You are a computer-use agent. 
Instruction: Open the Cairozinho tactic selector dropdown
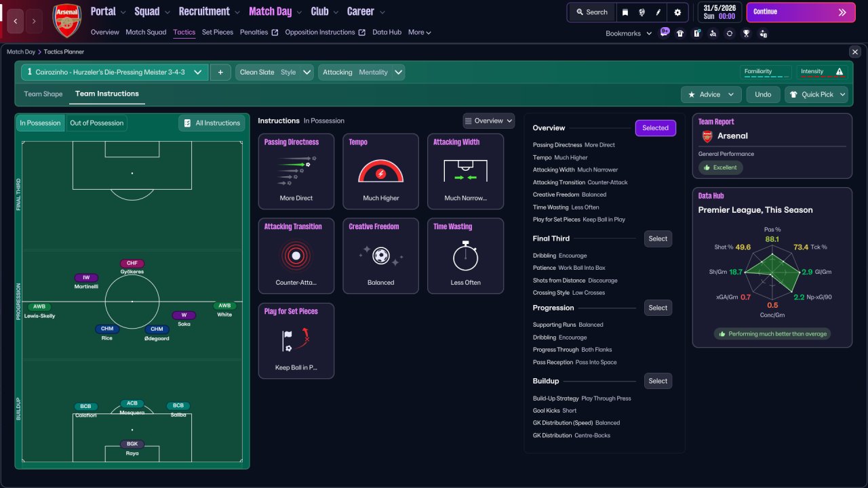pyautogui.click(x=114, y=73)
